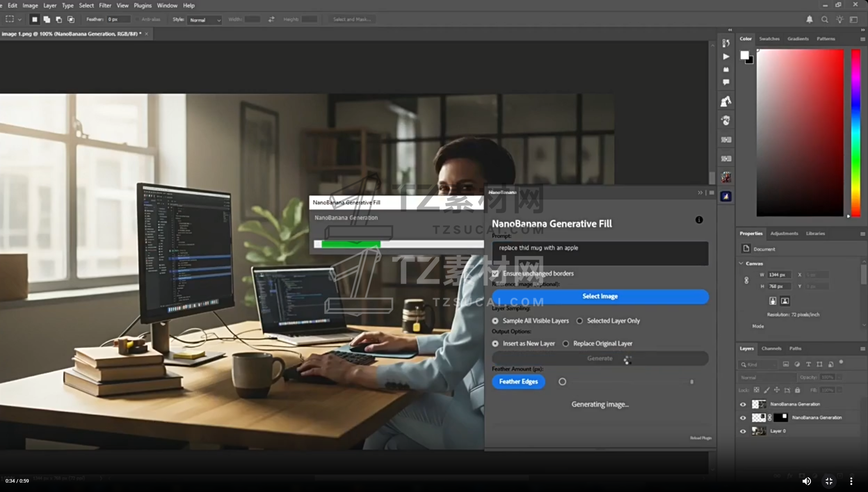868x492 pixels.
Task: Open the search magnifier icon
Action: [x=825, y=19]
